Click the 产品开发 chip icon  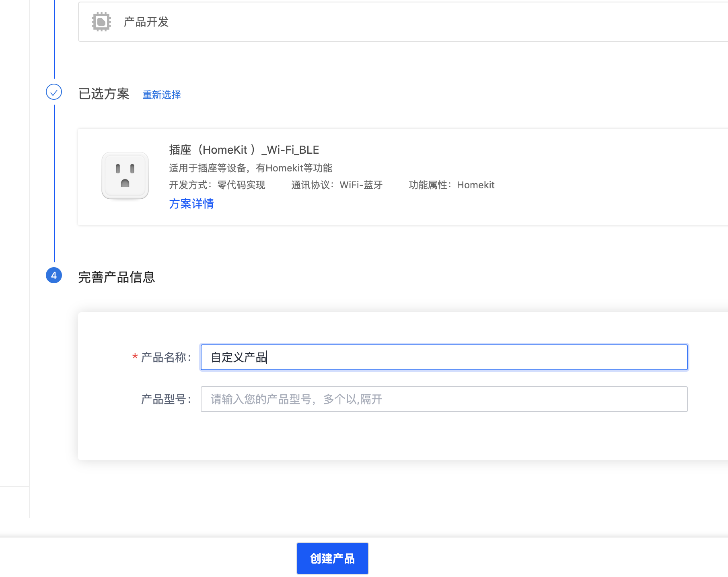pyautogui.click(x=101, y=22)
